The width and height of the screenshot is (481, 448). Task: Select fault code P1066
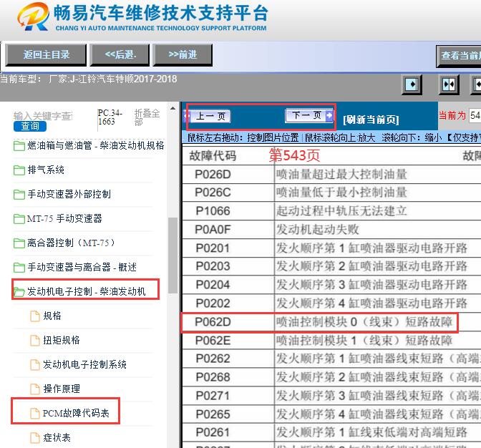click(213, 211)
